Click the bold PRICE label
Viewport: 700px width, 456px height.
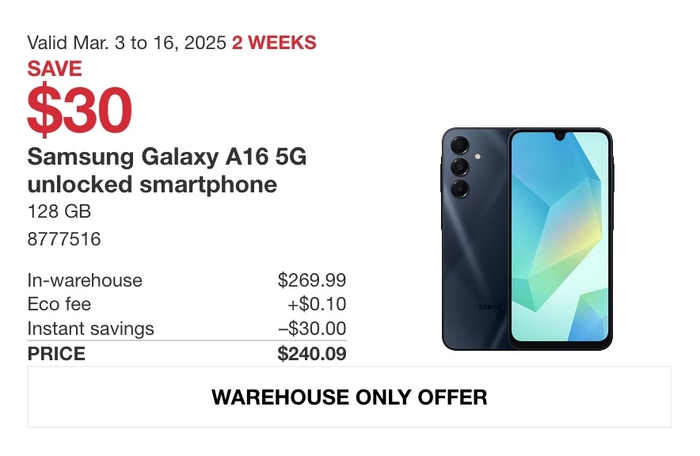[x=56, y=354]
